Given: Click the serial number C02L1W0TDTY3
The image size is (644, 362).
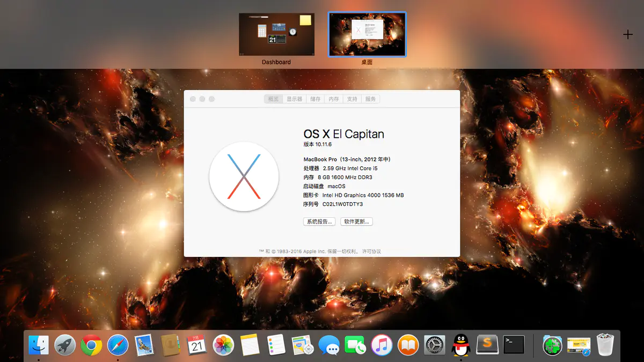Looking at the screenshot, I should point(342,204).
